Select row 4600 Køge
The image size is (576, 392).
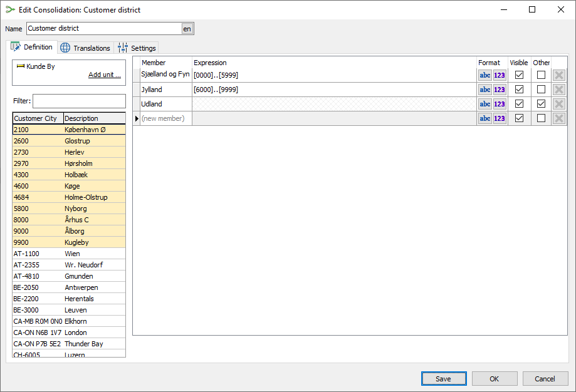click(x=69, y=186)
